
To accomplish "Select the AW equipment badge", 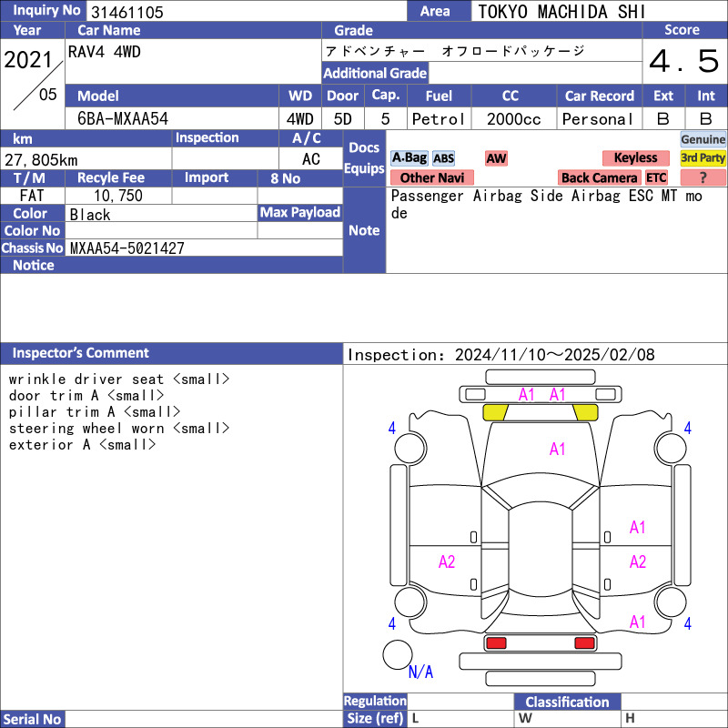I will click(496, 157).
